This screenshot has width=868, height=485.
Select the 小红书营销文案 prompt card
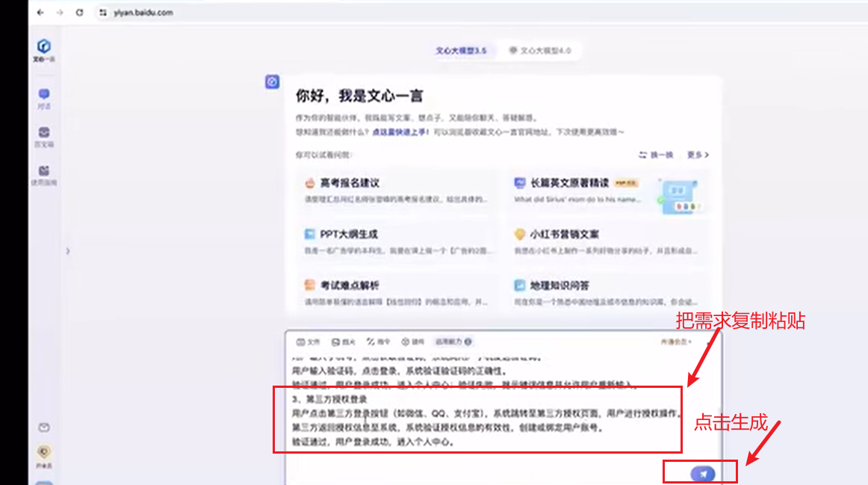607,241
